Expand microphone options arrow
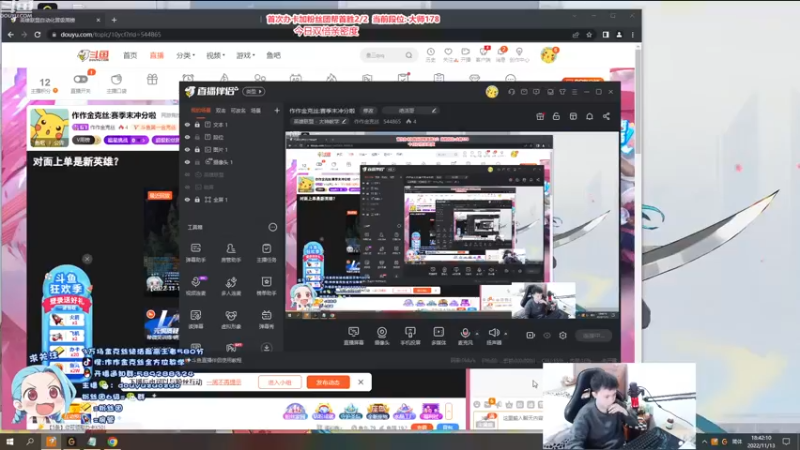 click(477, 334)
